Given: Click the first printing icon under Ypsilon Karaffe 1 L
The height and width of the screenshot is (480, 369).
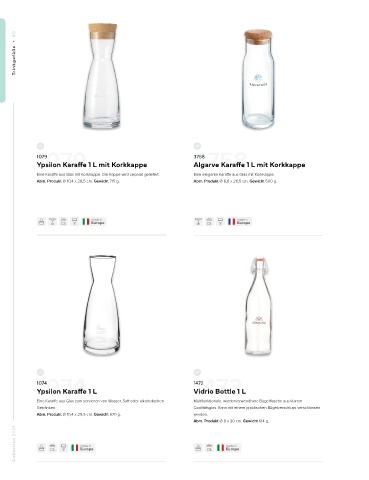Looking at the screenshot, I should pyautogui.click(x=41, y=448).
